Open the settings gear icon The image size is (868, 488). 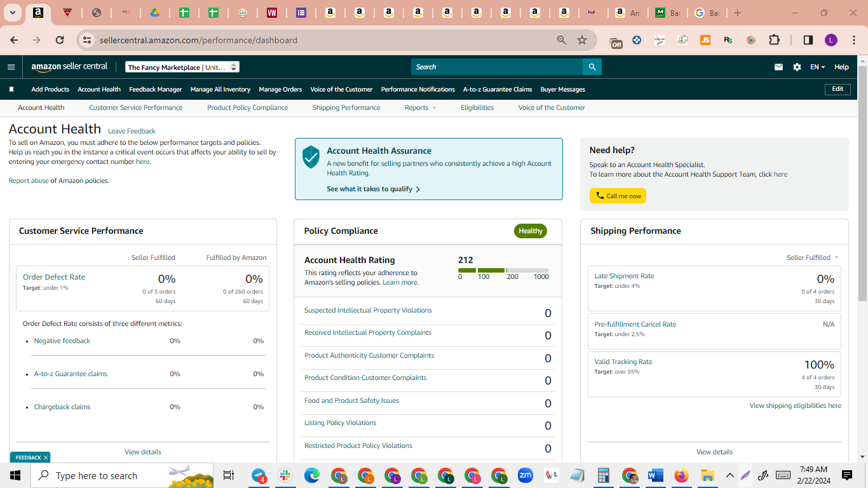pos(797,67)
